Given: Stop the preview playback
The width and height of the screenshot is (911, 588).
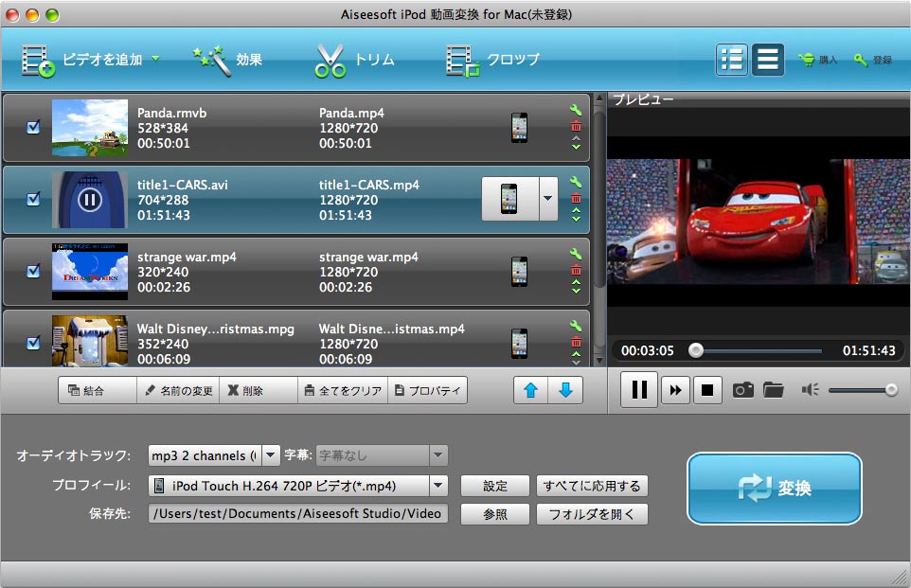Looking at the screenshot, I should point(706,390).
